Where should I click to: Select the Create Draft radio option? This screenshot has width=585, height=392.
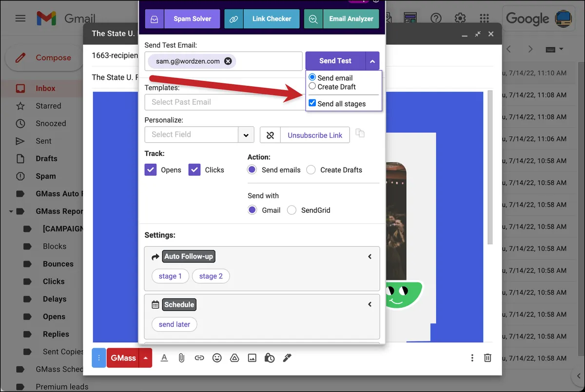(x=312, y=86)
